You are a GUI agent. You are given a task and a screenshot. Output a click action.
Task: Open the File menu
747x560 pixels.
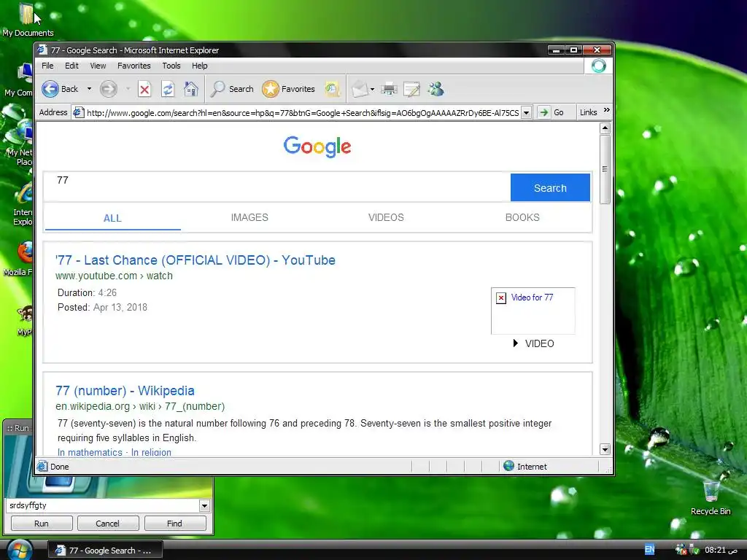click(47, 66)
